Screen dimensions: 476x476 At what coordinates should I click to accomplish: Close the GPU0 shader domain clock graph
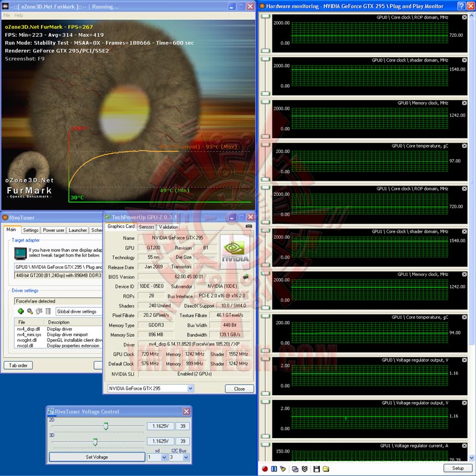click(x=464, y=60)
